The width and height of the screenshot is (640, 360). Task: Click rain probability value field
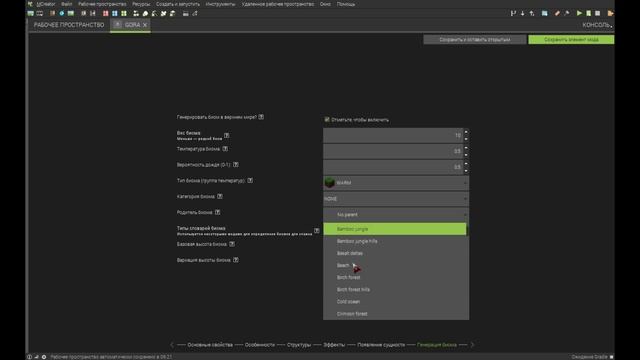pyautogui.click(x=393, y=167)
